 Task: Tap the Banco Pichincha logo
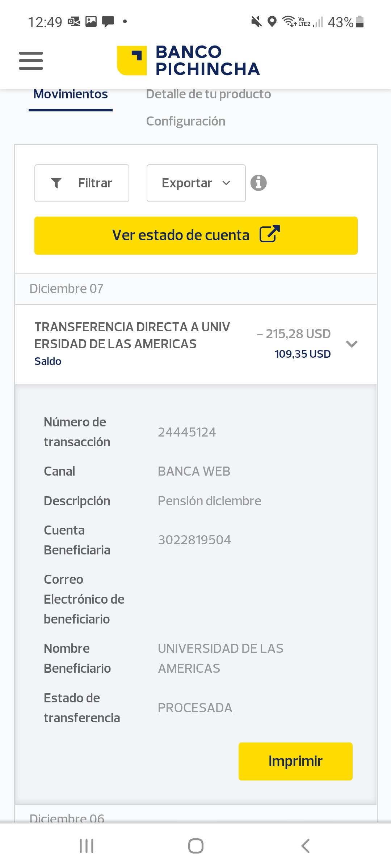[188, 60]
